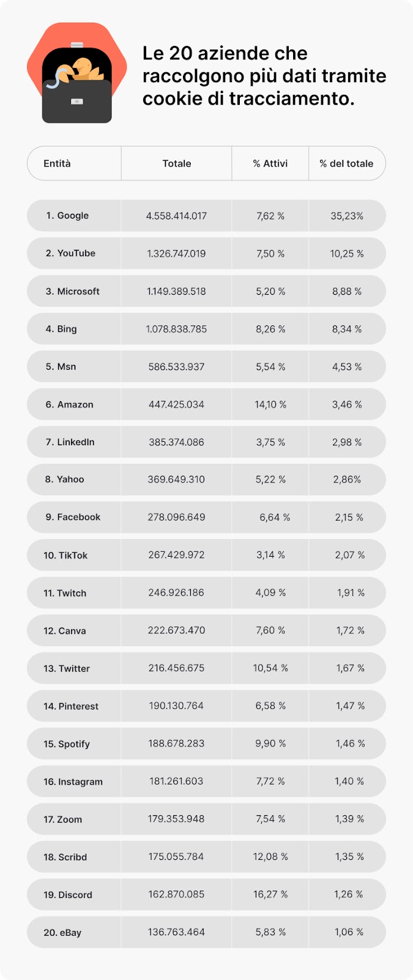Select the 6. Amazon row label
Screen dimensions: 413x980
point(69,405)
